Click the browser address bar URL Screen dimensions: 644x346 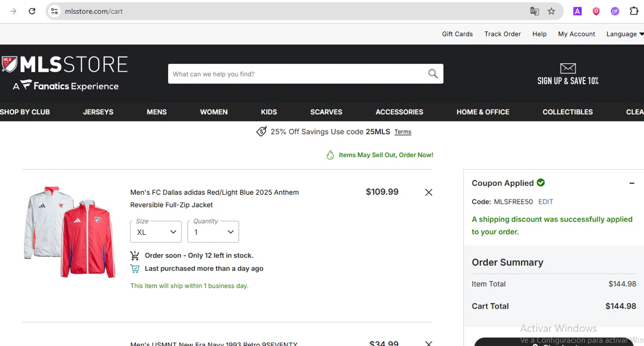94,12
